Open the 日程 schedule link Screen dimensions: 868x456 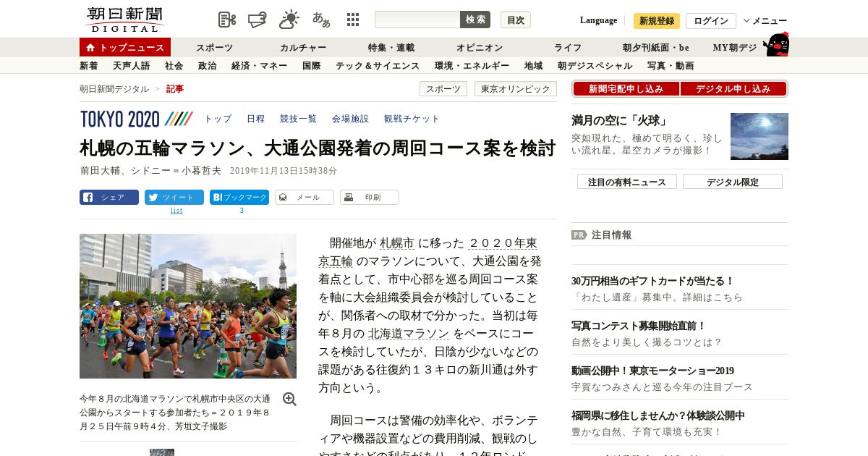point(255,119)
